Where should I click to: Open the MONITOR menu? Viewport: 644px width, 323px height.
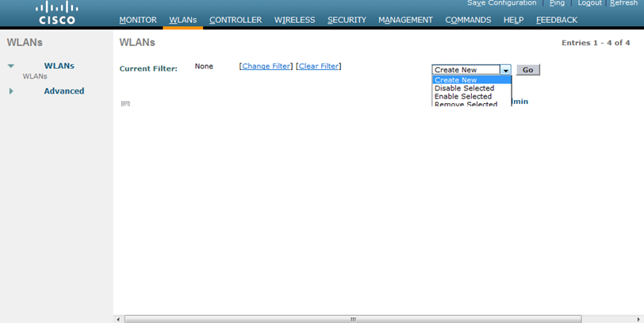pyautogui.click(x=137, y=20)
